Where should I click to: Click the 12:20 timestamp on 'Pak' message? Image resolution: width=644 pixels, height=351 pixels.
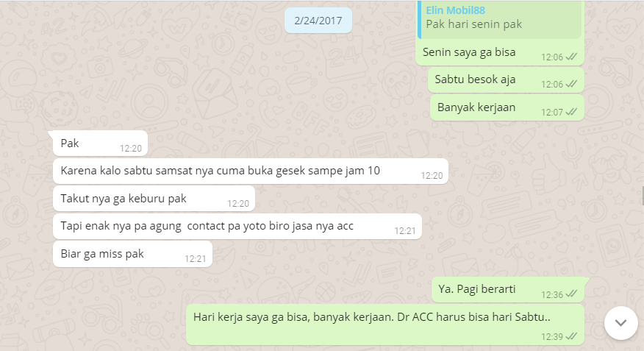131,149
